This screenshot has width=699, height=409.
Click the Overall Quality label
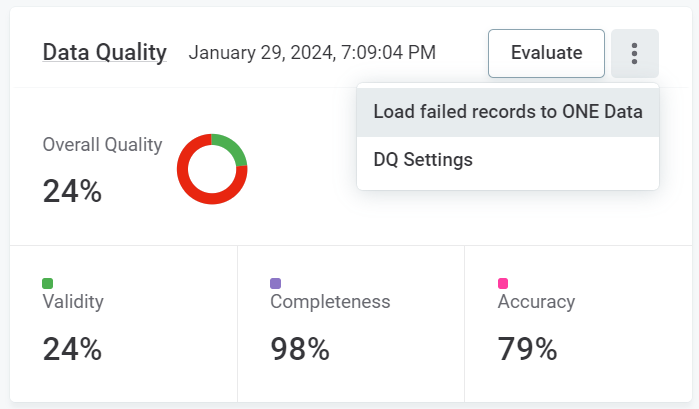click(102, 144)
